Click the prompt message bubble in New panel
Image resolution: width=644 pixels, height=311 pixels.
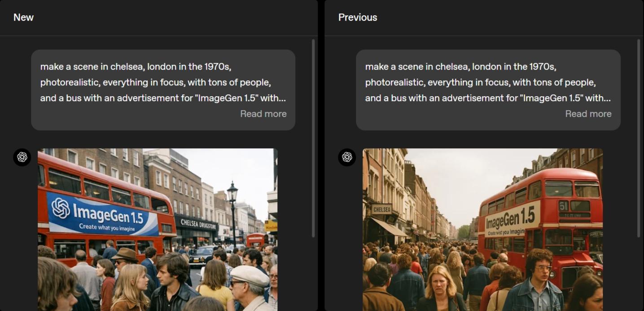tap(163, 90)
